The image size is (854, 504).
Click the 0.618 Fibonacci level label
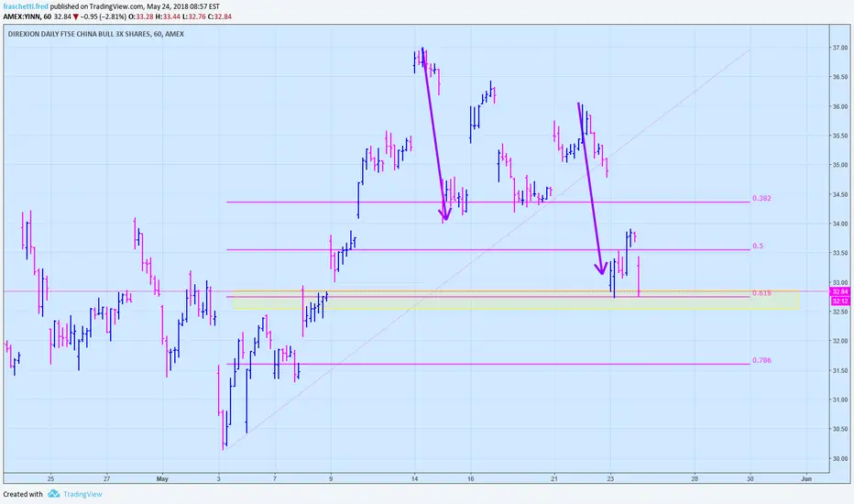[761, 293]
